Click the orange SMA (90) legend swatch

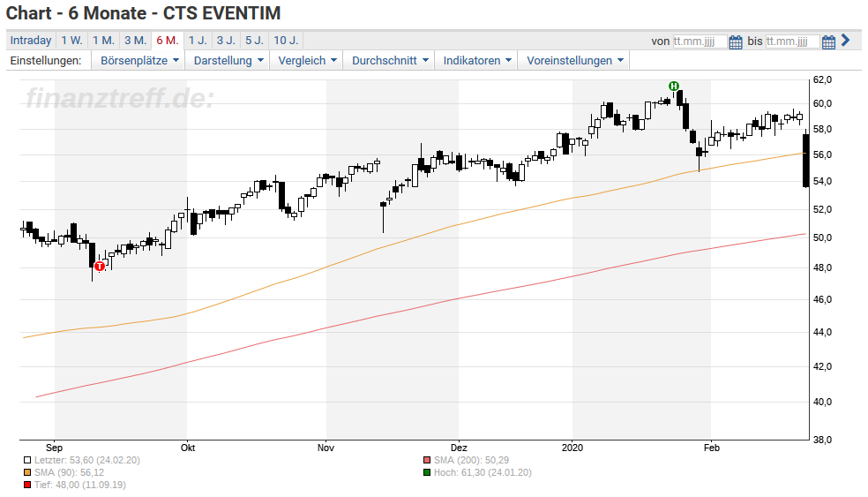pos(27,472)
